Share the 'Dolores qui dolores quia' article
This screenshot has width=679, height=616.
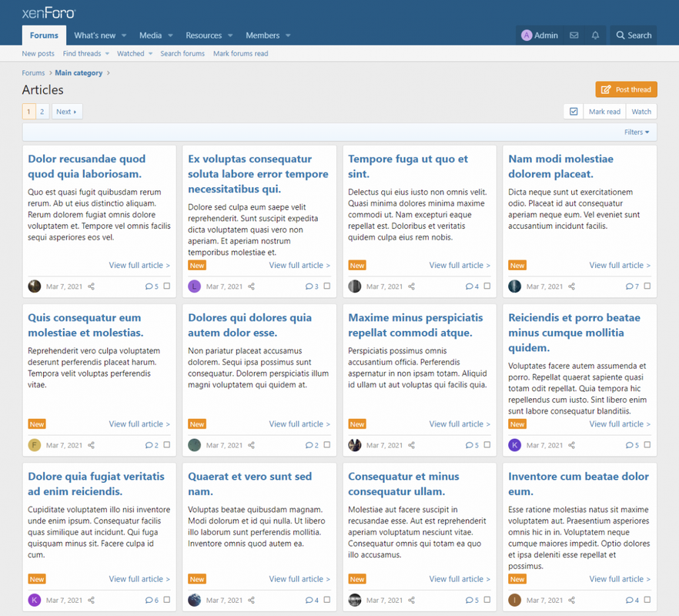pyautogui.click(x=251, y=445)
